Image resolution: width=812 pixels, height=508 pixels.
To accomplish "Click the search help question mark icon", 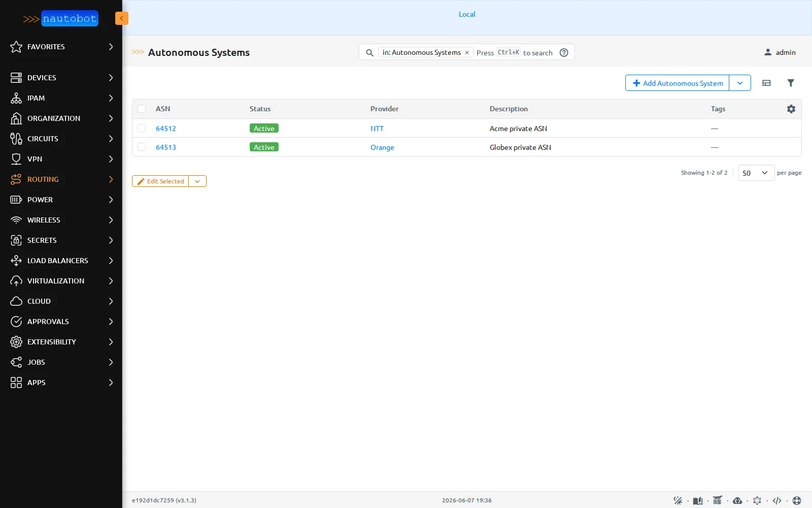I will click(x=564, y=52).
